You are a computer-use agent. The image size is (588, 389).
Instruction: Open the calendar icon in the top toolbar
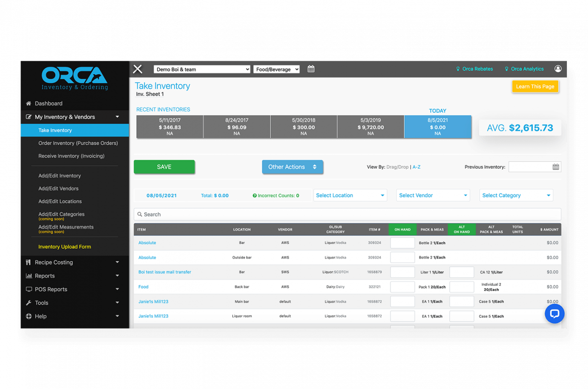311,69
